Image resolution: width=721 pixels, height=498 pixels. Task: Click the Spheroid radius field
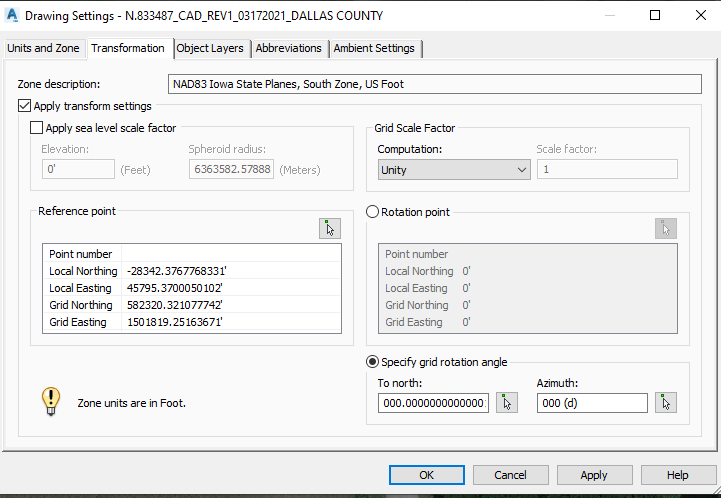click(x=231, y=169)
